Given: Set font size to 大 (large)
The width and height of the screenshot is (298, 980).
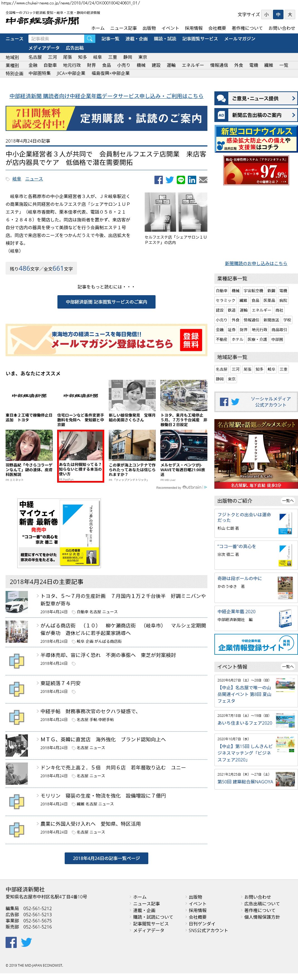Looking at the screenshot, I should (290, 14).
